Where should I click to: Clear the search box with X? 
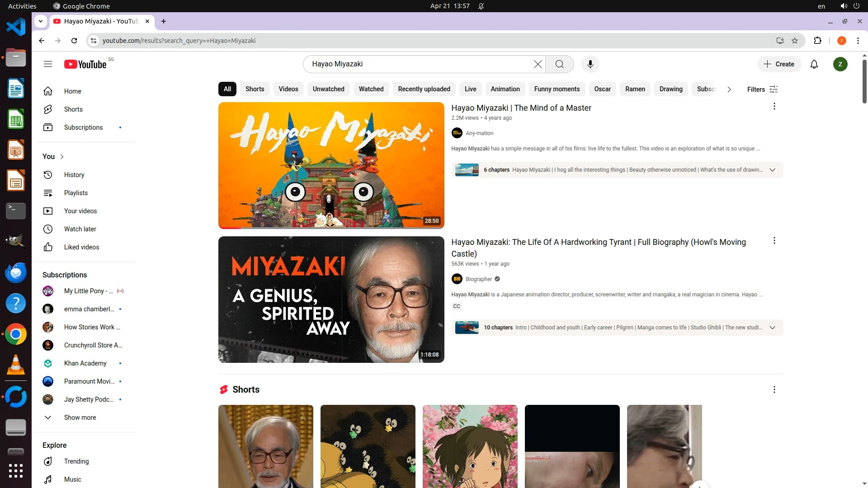point(538,64)
